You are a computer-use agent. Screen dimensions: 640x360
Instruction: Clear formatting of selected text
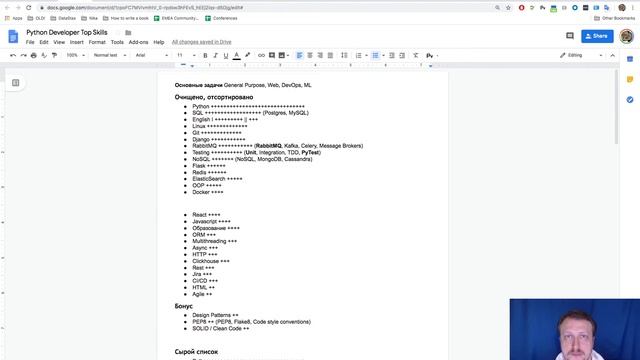click(416, 55)
